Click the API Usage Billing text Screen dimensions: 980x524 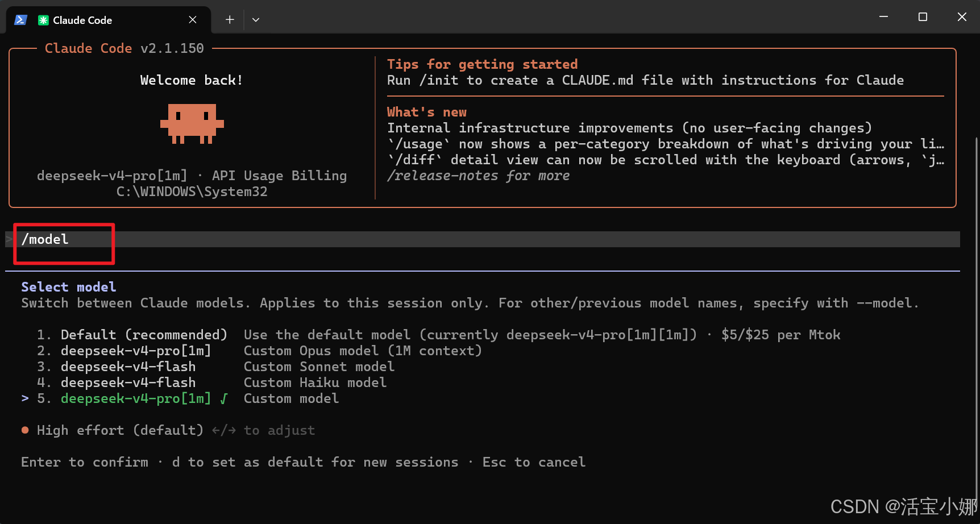(x=279, y=176)
